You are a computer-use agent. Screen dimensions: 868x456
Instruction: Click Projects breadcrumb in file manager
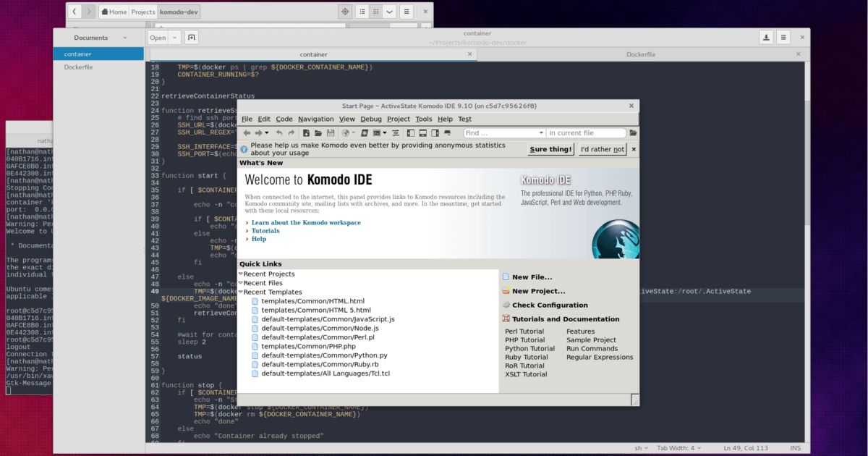(143, 12)
